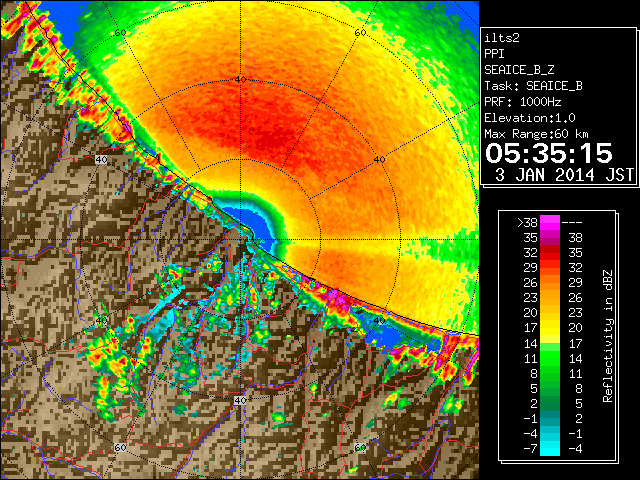Click the "-7" legend value

point(530,449)
